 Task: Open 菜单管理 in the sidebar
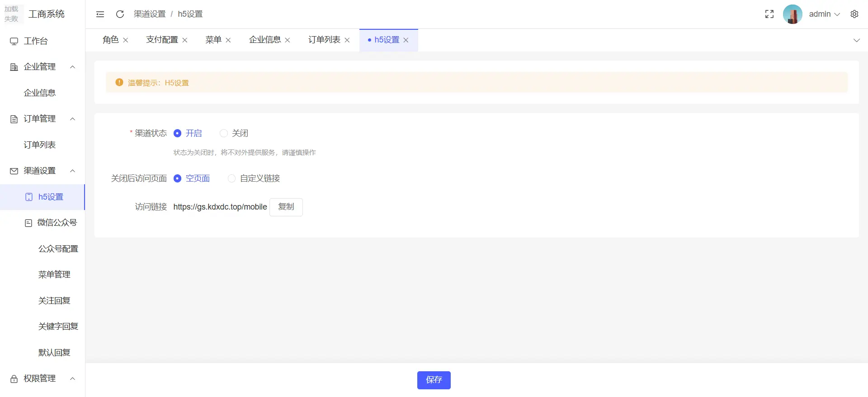coord(42,275)
